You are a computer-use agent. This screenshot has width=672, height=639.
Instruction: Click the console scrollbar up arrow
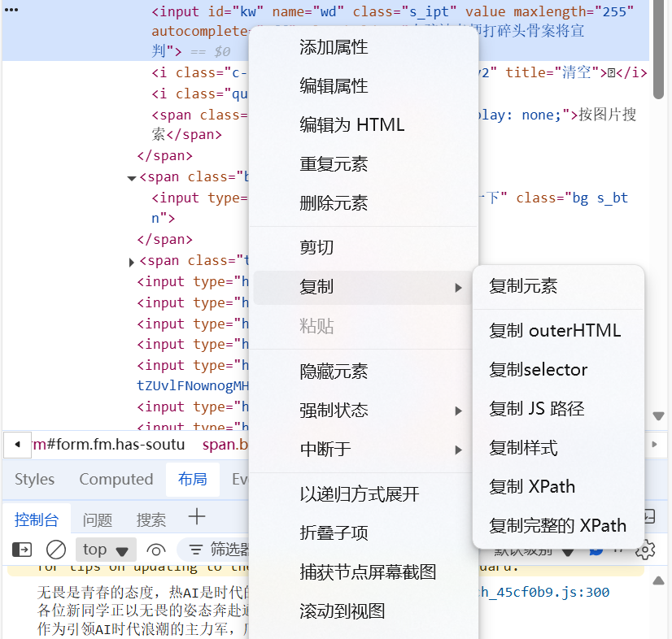pos(658,581)
